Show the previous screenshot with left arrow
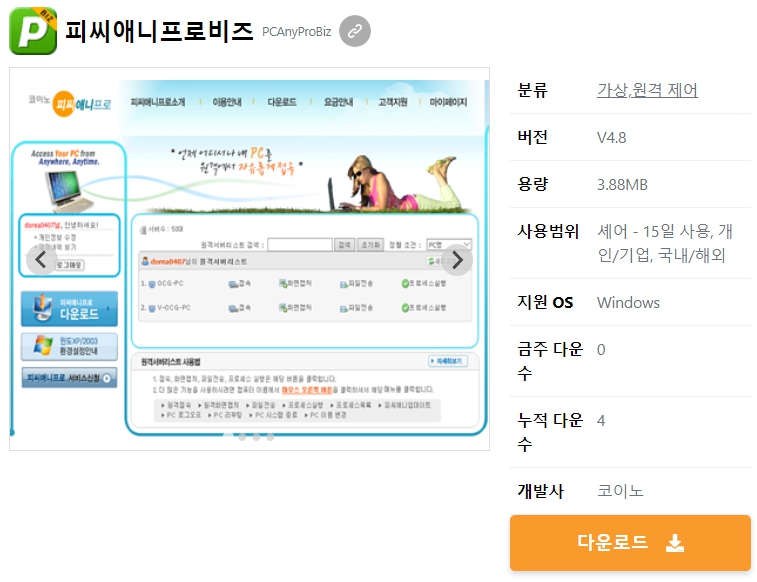This screenshot has width=757, height=582. (x=42, y=260)
